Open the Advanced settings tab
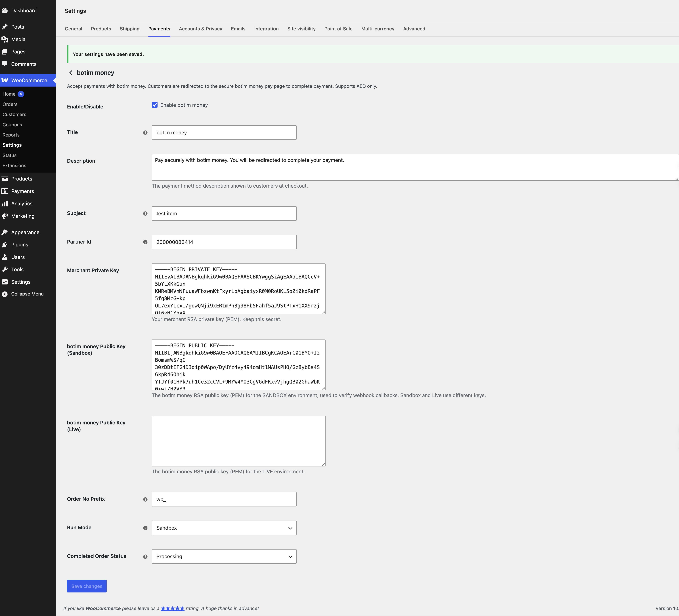The height and width of the screenshot is (616, 679). (414, 29)
